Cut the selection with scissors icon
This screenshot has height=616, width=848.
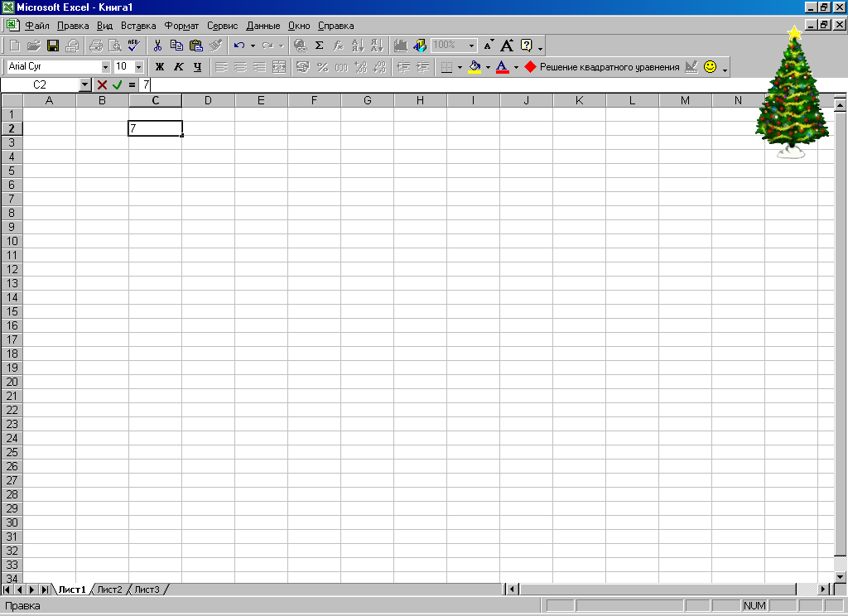157,46
